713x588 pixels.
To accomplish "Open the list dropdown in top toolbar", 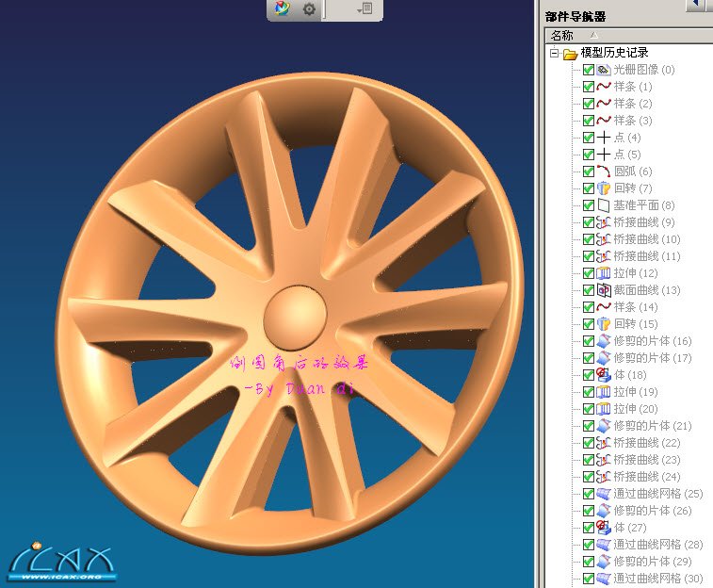I will [x=365, y=9].
